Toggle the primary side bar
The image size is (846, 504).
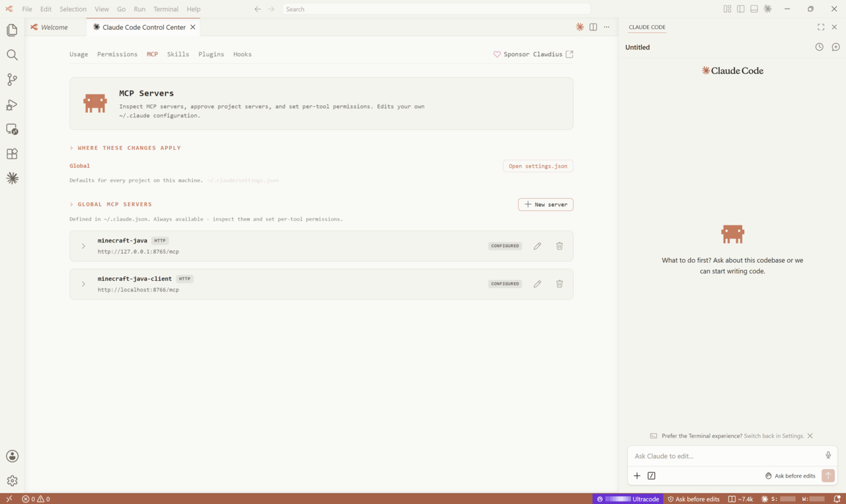(740, 9)
